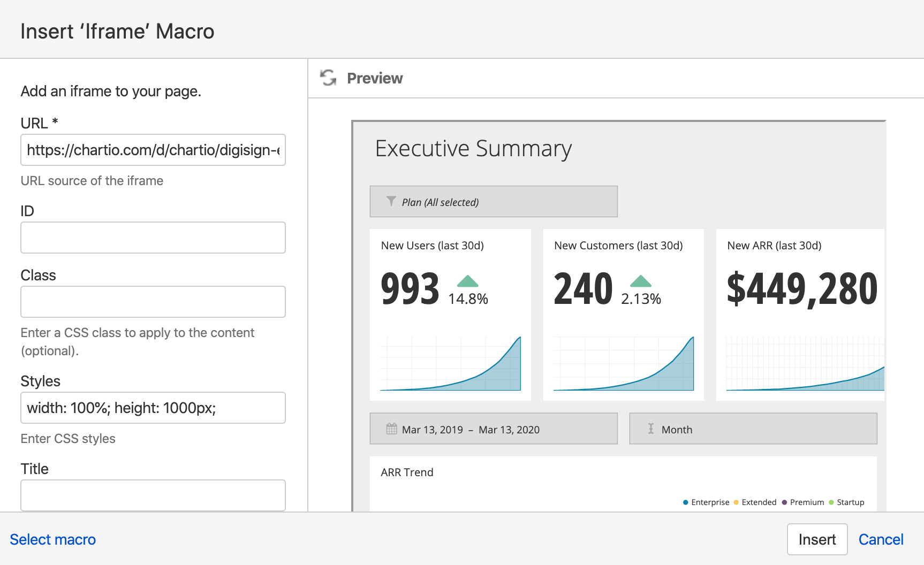Click the Executive Summary title
Image resolution: width=924 pixels, height=565 pixels.
click(x=473, y=149)
